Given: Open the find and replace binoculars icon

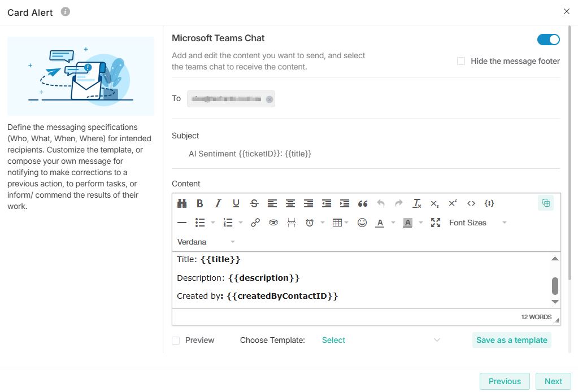Looking at the screenshot, I should (181, 203).
